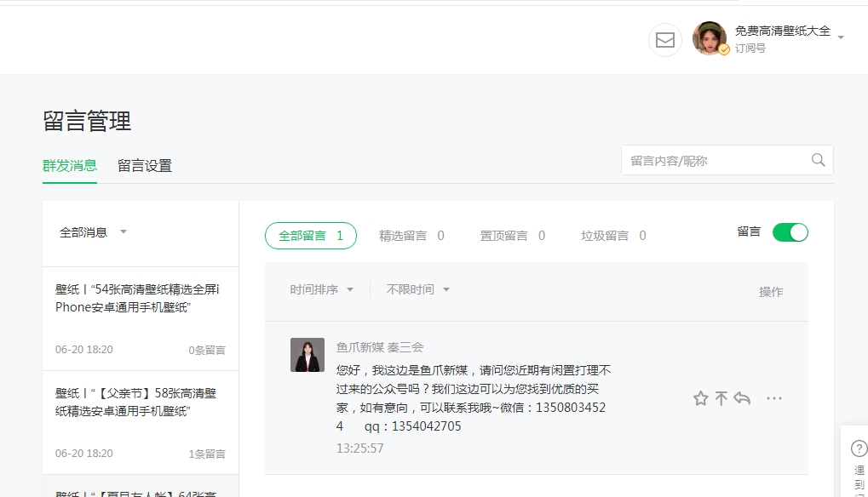Switch to the 群发消息 tab
This screenshot has width=868, height=497.
point(70,165)
